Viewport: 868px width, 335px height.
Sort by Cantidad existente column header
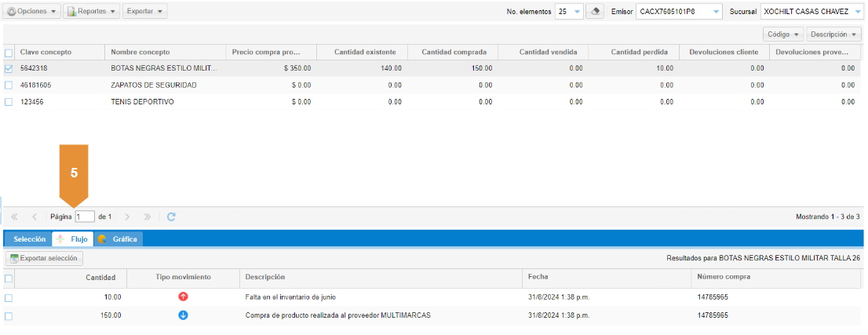tap(362, 52)
